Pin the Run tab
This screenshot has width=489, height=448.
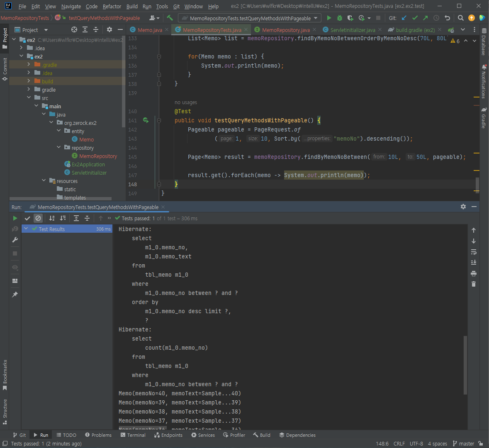click(x=15, y=294)
